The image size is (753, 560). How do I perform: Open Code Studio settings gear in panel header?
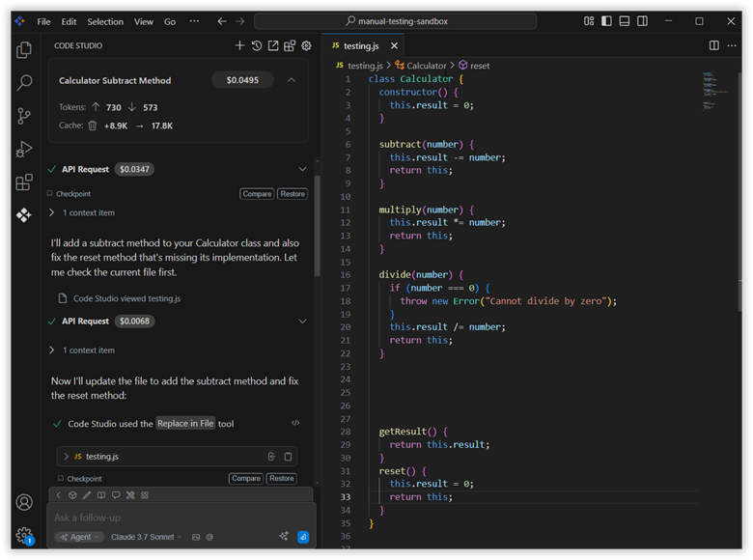pos(306,45)
